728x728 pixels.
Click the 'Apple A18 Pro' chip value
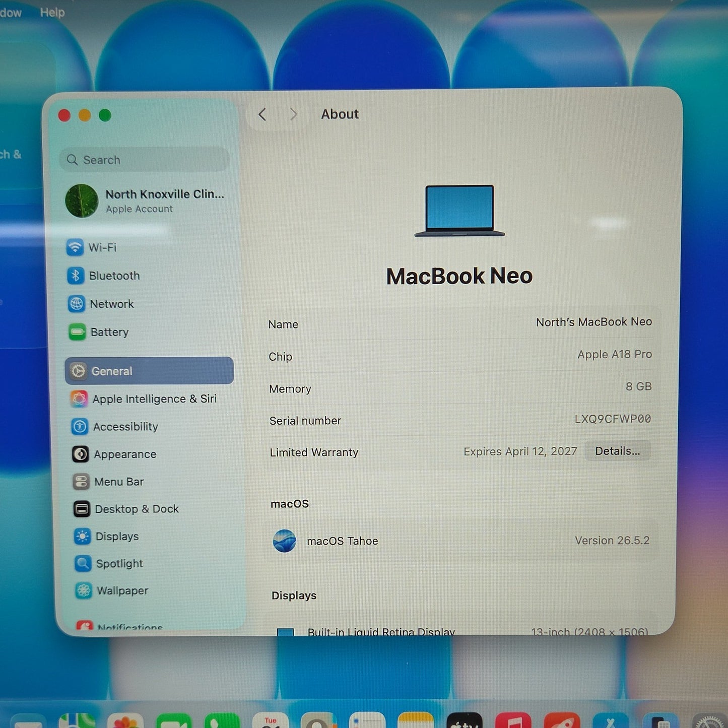click(x=615, y=354)
